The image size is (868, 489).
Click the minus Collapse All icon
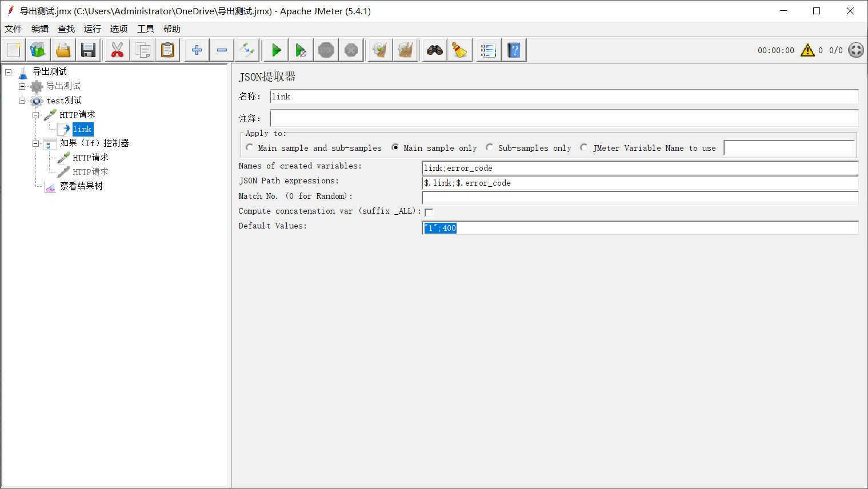222,50
